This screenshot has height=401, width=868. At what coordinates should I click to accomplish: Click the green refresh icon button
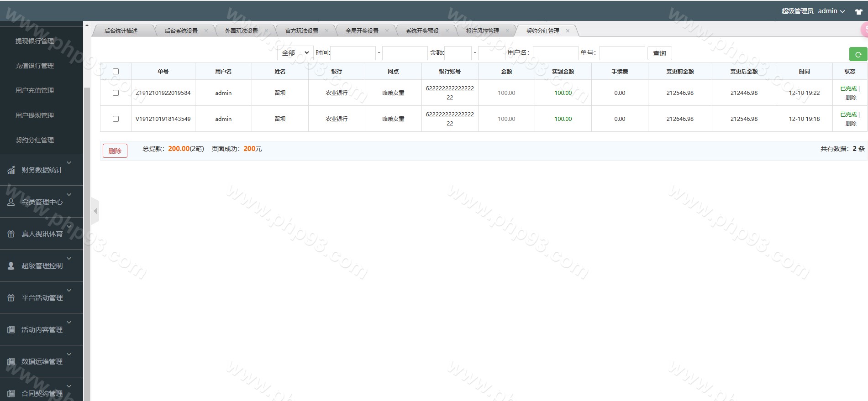pyautogui.click(x=858, y=54)
